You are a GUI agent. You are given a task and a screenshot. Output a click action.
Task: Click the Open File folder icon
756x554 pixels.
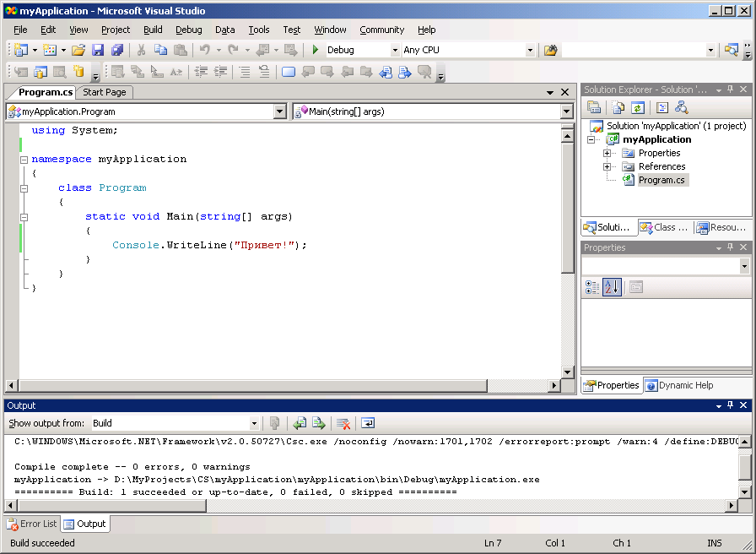pyautogui.click(x=78, y=50)
